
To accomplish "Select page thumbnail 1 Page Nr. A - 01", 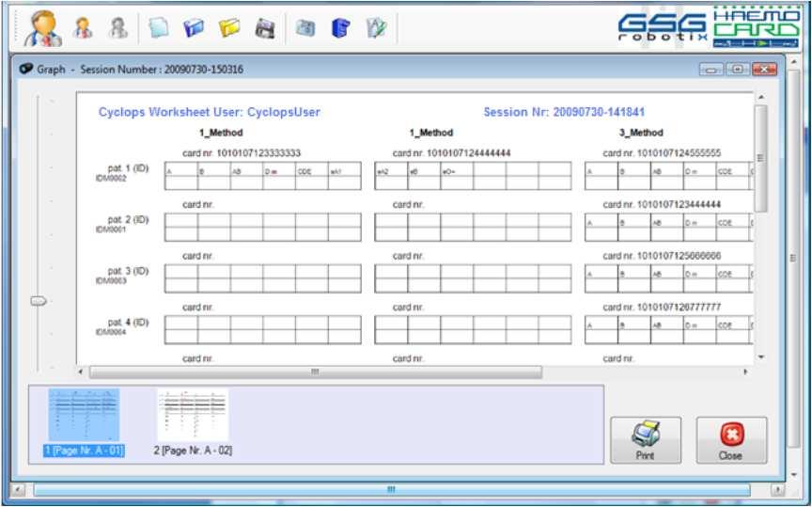I will 84,422.
